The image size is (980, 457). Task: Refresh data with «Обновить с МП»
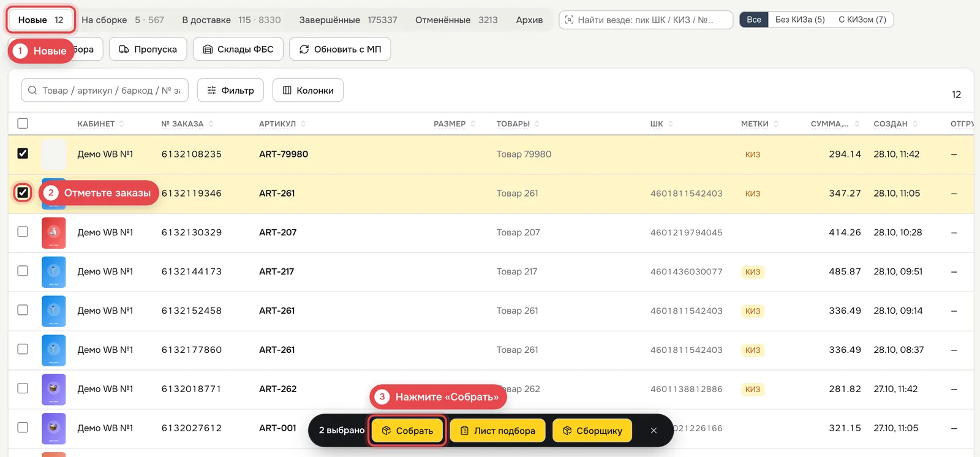coord(340,49)
